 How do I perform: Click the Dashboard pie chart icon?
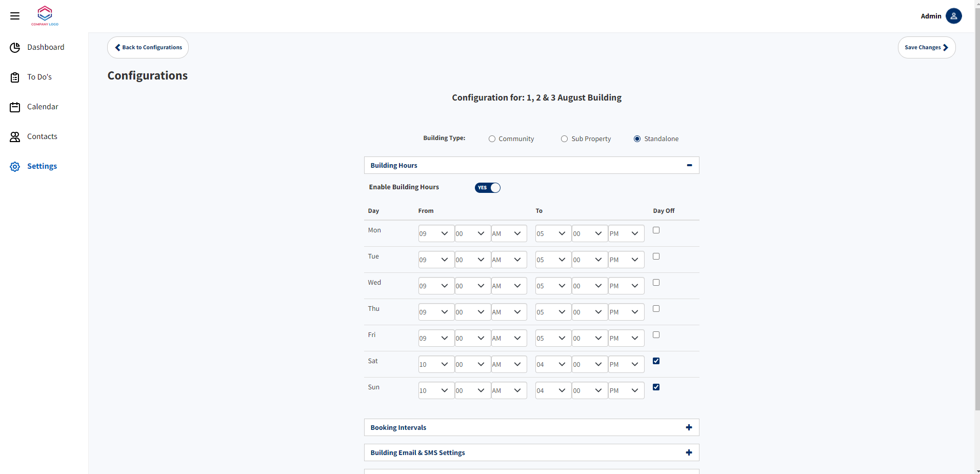coord(15,48)
